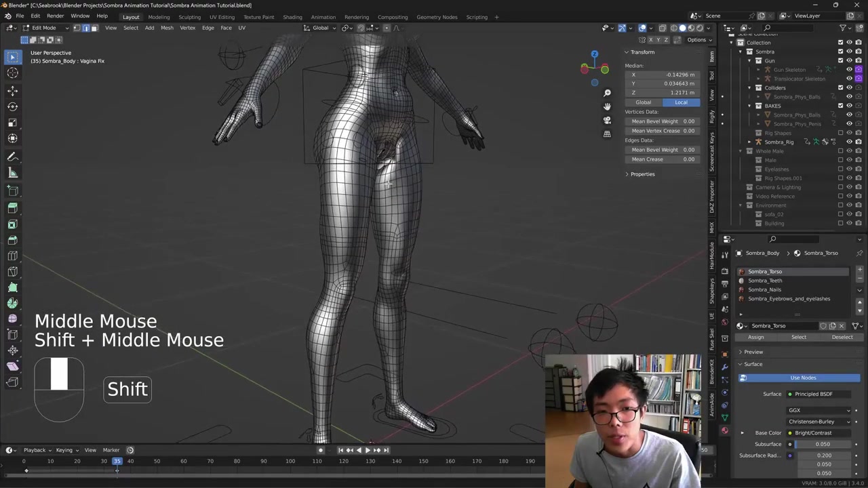Image resolution: width=868 pixels, height=488 pixels.
Task: Click the Assign material button
Action: click(x=755, y=337)
